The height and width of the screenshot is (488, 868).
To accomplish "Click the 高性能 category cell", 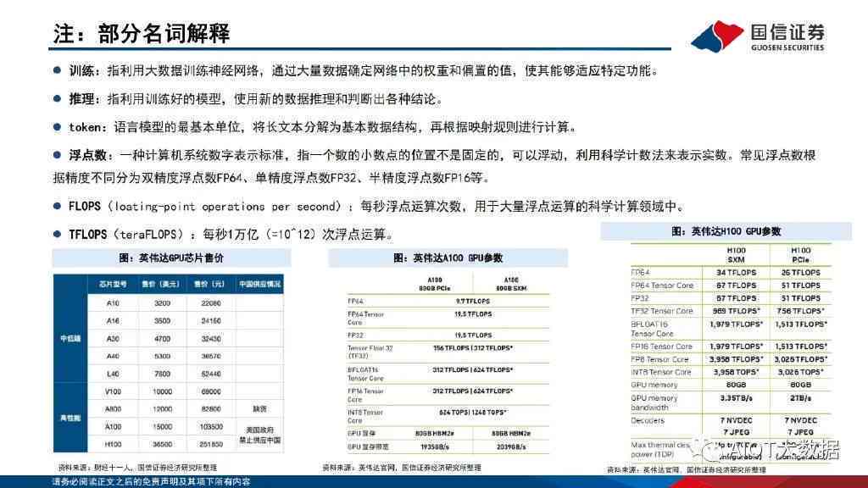I will point(70,418).
